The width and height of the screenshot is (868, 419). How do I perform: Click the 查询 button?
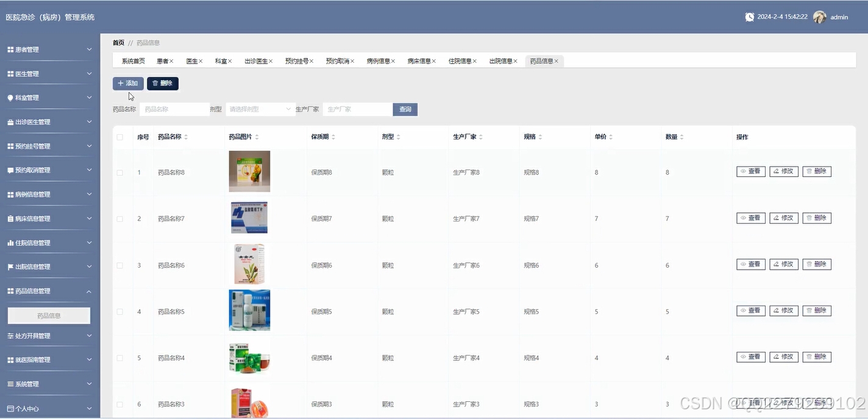405,109
